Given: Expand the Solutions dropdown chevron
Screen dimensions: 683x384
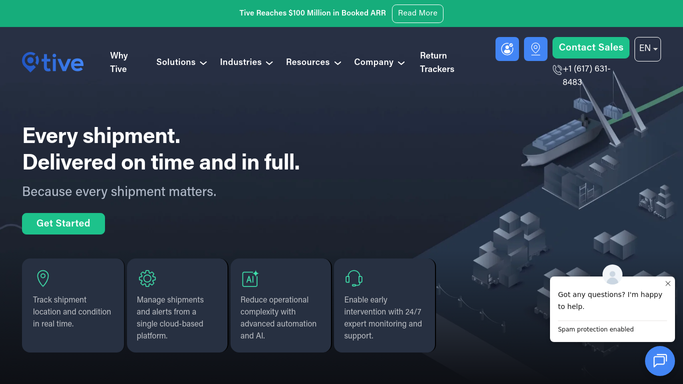Looking at the screenshot, I should click(203, 63).
